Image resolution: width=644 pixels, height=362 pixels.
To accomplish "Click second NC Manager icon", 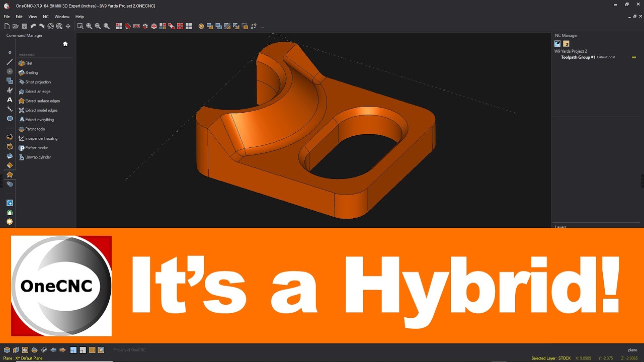I will tap(566, 44).
